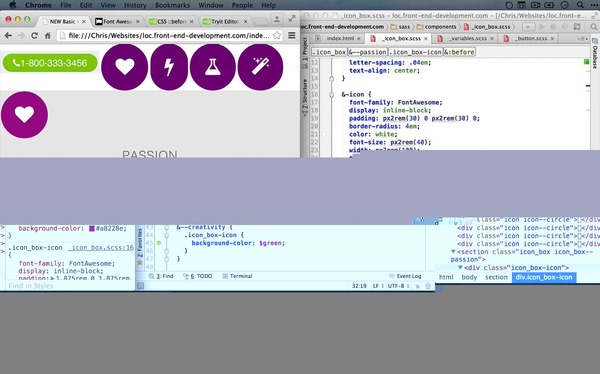The height and width of the screenshot is (374, 600).
Task: Go forward in Chrome
Action: (21, 36)
